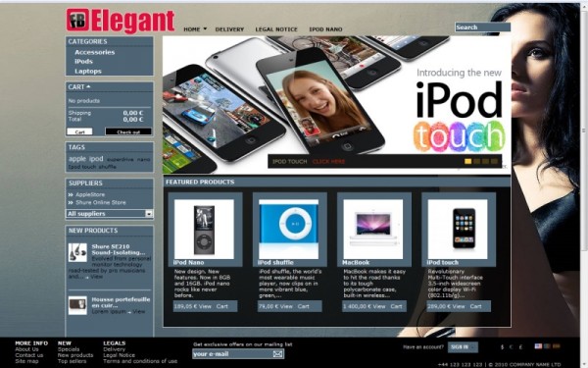Click the CATEGORIES block heading

87,41
